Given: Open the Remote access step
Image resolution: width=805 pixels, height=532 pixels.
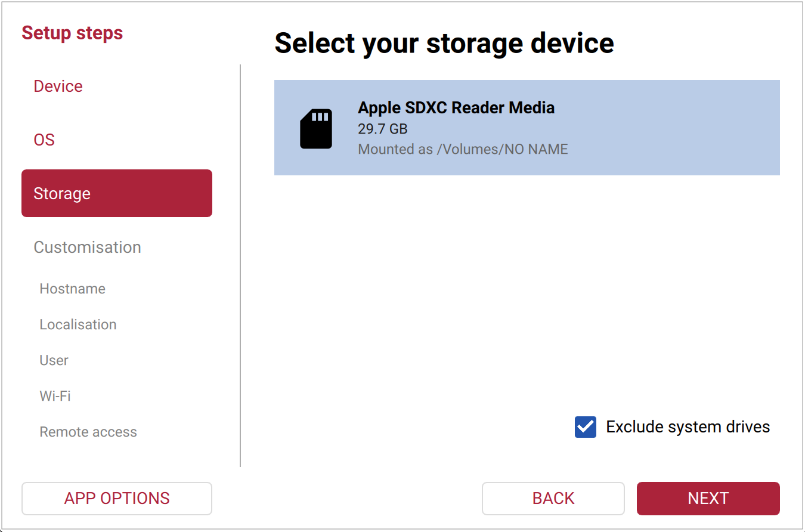Looking at the screenshot, I should [88, 432].
